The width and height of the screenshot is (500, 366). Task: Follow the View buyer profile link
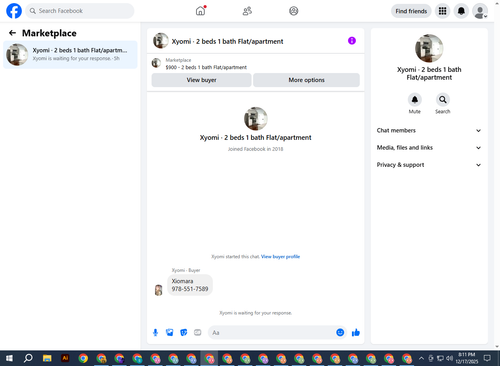[x=280, y=256]
